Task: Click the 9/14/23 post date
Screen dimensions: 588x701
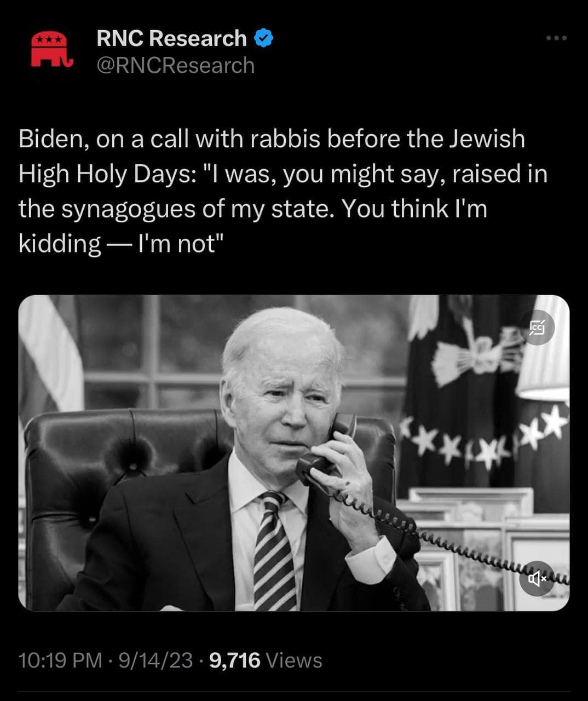Action: 155,660
